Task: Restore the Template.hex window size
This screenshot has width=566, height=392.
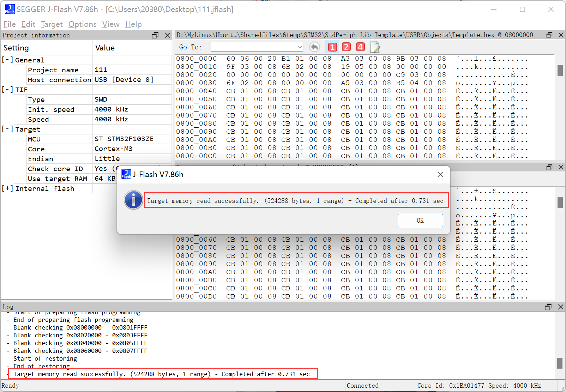Action: (x=549, y=35)
